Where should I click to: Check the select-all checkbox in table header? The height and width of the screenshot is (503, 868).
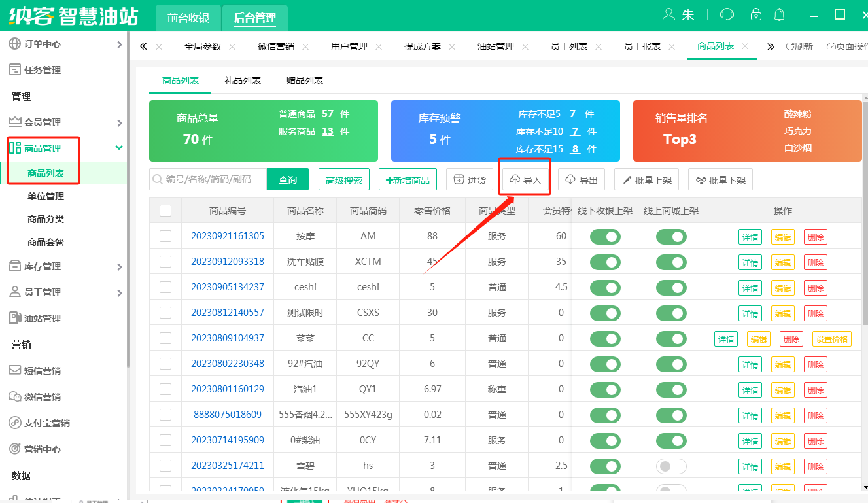165,211
